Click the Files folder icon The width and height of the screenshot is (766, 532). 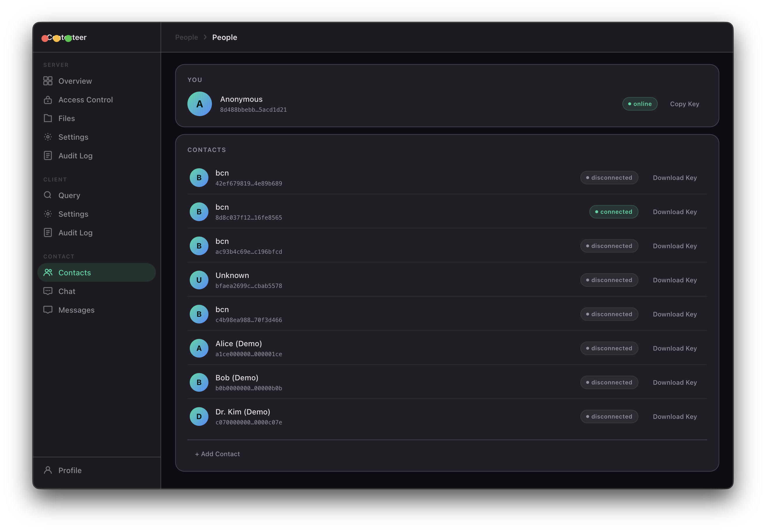coord(48,118)
